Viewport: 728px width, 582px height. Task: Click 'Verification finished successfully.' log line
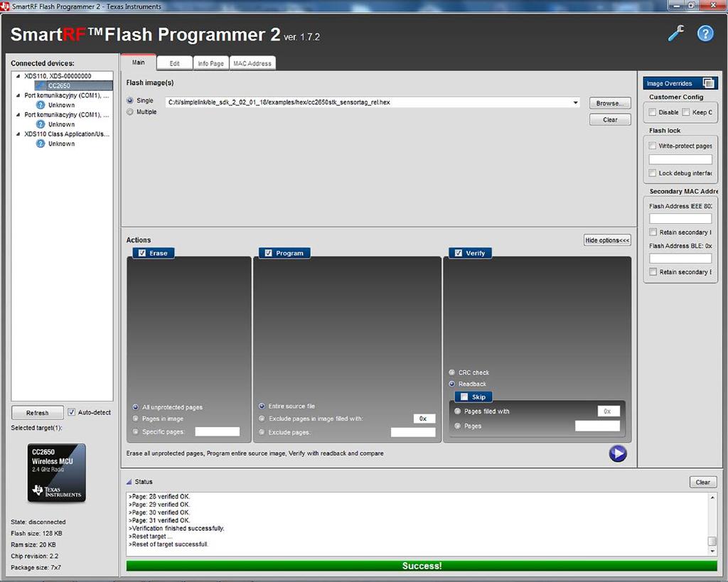pyautogui.click(x=176, y=528)
